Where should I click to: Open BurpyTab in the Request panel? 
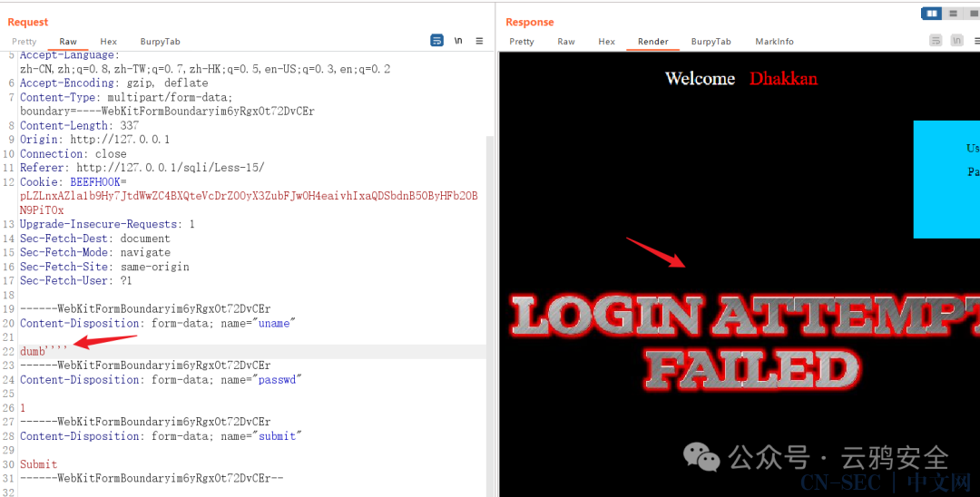[x=160, y=42]
